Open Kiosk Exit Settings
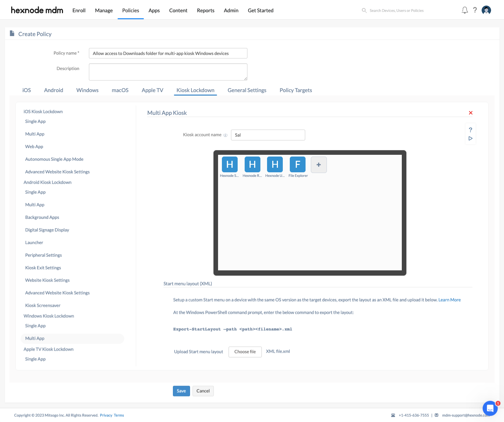The width and height of the screenshot is (504, 422). (43, 268)
